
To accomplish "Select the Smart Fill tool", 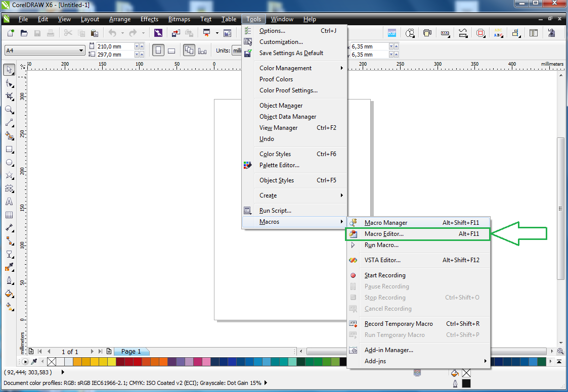I will pyautogui.click(x=10, y=136).
